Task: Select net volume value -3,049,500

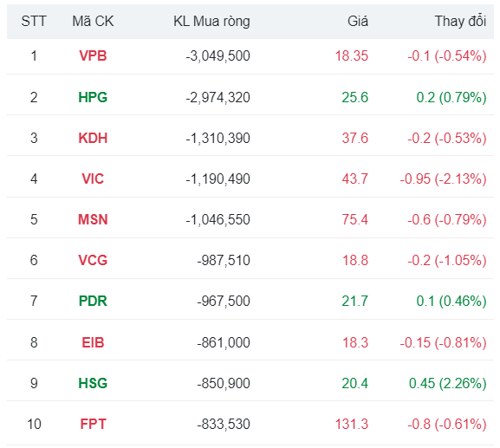Action: click(218, 56)
